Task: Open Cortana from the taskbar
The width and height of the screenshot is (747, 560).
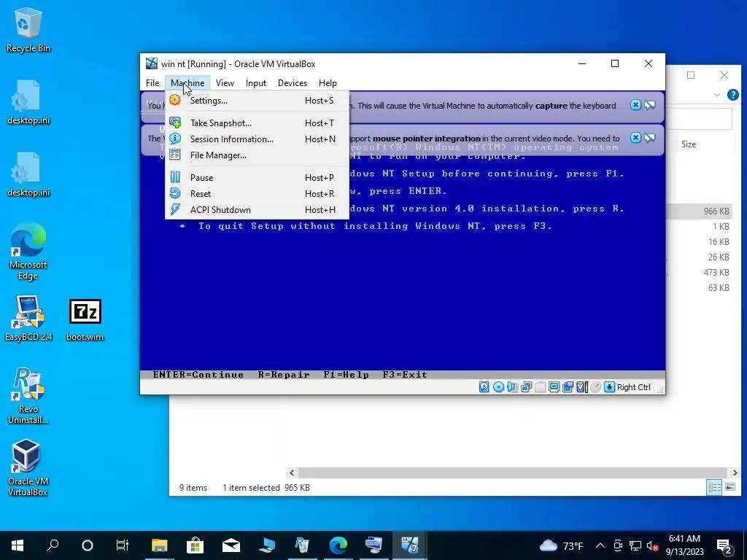Action: 88,545
